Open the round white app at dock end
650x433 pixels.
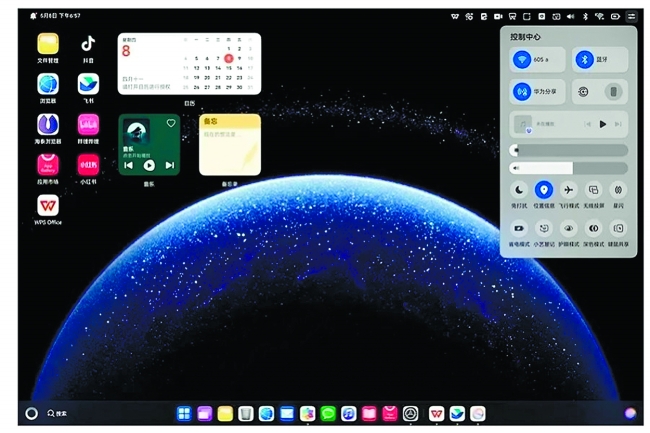(x=478, y=414)
